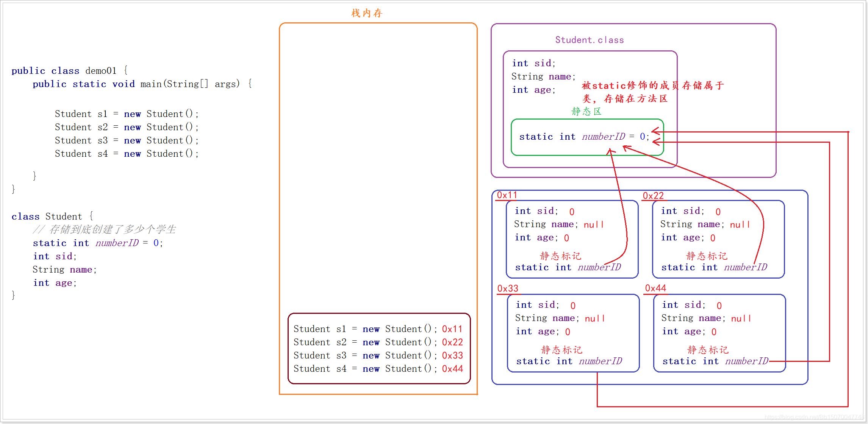Click 'int age;' inside the Student.class box
Image resolution: width=868 pixels, height=424 pixels.
click(534, 90)
